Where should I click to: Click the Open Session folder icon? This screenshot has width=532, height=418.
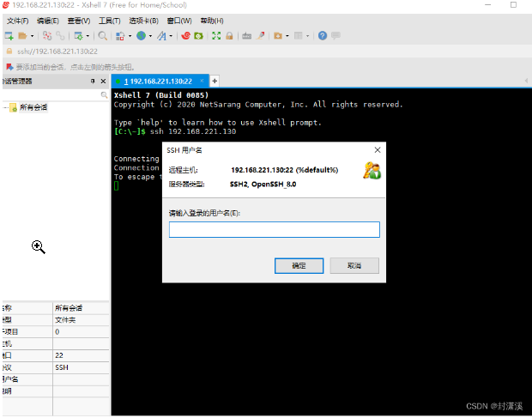click(22, 36)
